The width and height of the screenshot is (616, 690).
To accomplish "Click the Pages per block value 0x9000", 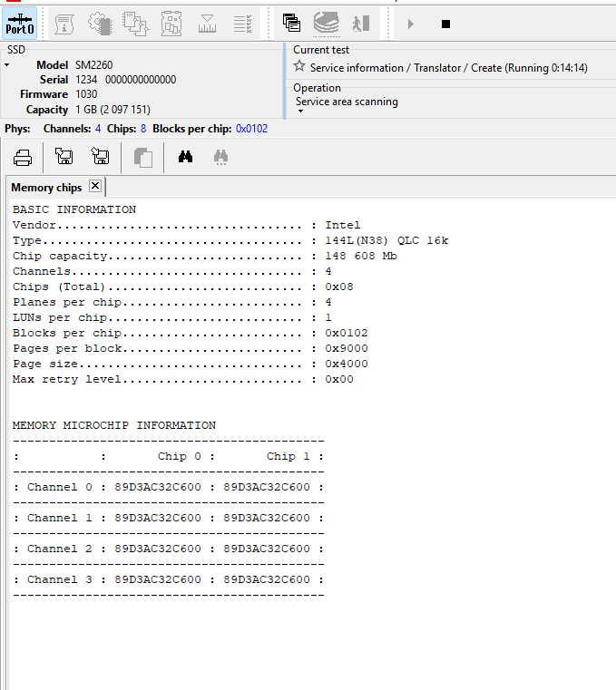I will pos(347,348).
